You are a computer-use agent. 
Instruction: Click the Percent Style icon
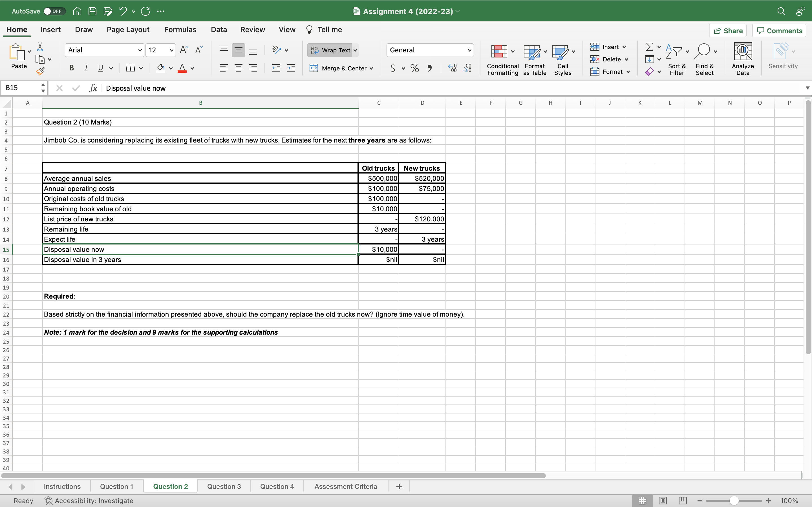415,68
